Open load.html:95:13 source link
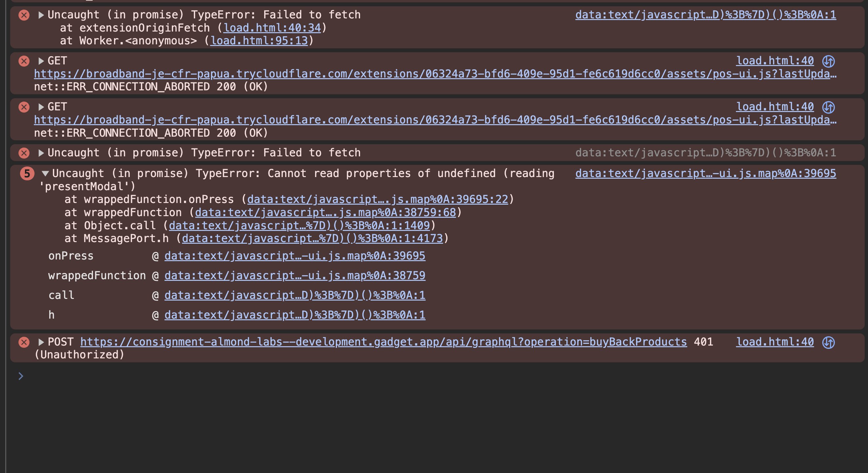 pos(259,41)
